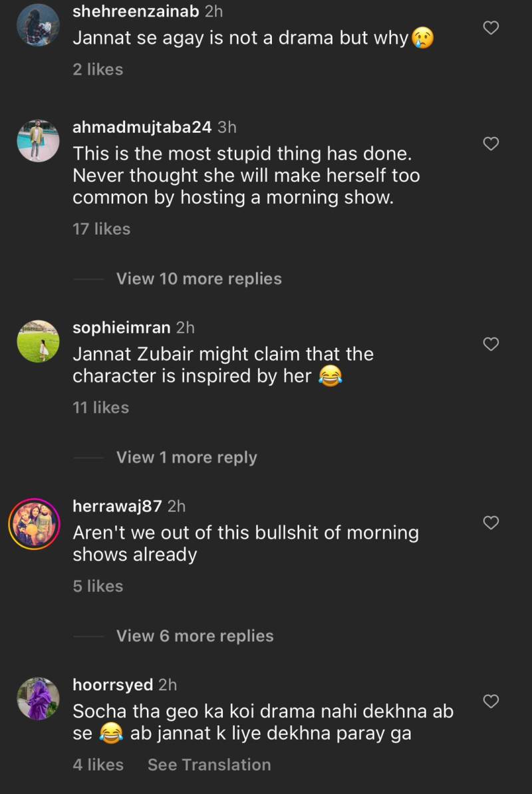
Task: Open hoorrsyed's purple profile photo
Action: 38,698
